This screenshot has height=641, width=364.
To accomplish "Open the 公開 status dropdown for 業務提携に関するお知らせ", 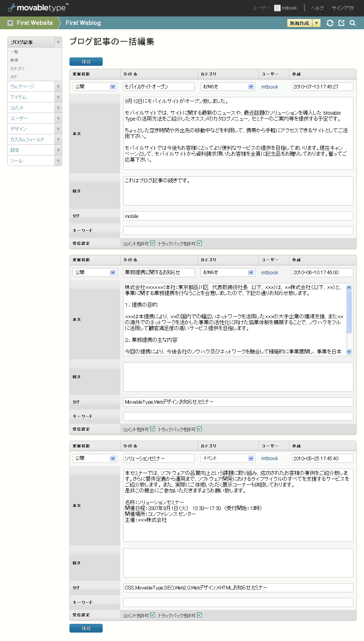I will click(95, 272).
